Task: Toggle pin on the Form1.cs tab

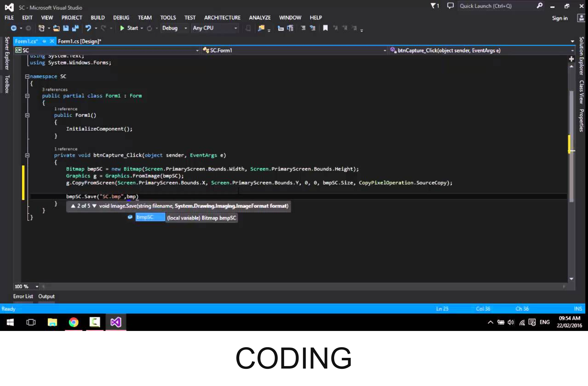Action: (x=44, y=41)
